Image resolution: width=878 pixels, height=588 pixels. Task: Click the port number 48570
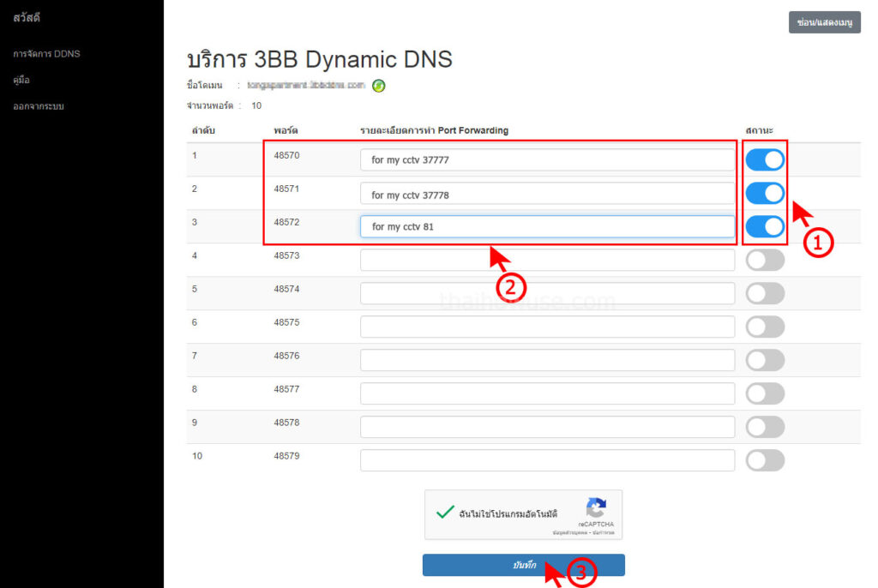286,156
